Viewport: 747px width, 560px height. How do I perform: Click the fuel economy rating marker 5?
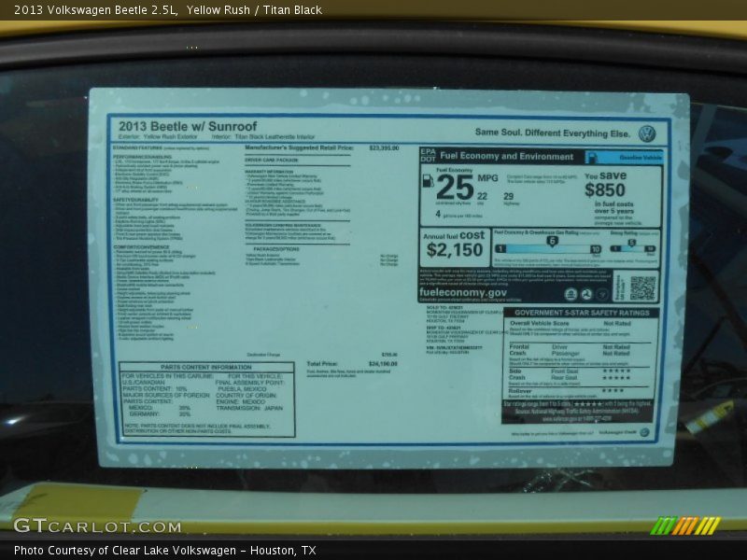click(x=552, y=241)
